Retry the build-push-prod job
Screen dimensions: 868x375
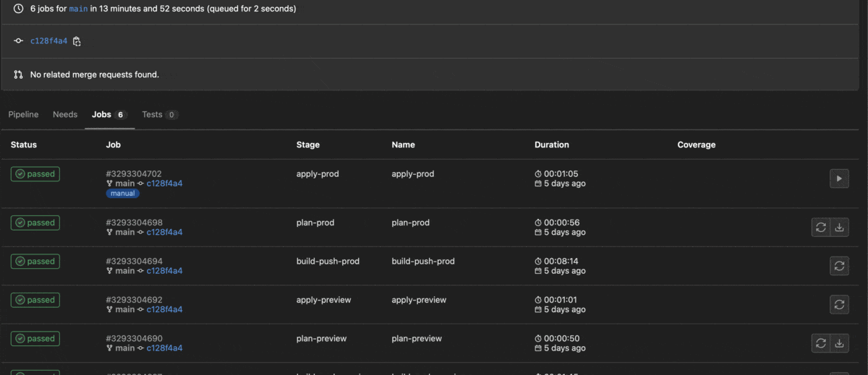[839, 266]
